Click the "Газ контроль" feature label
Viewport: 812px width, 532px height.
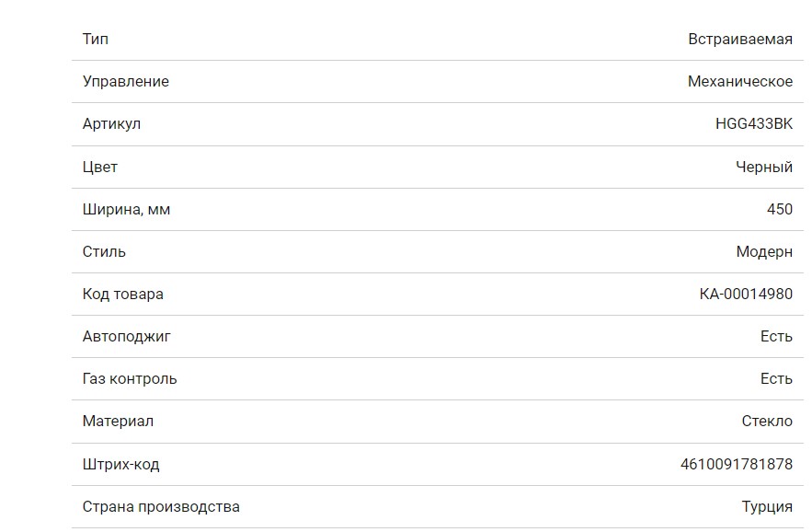(x=130, y=379)
